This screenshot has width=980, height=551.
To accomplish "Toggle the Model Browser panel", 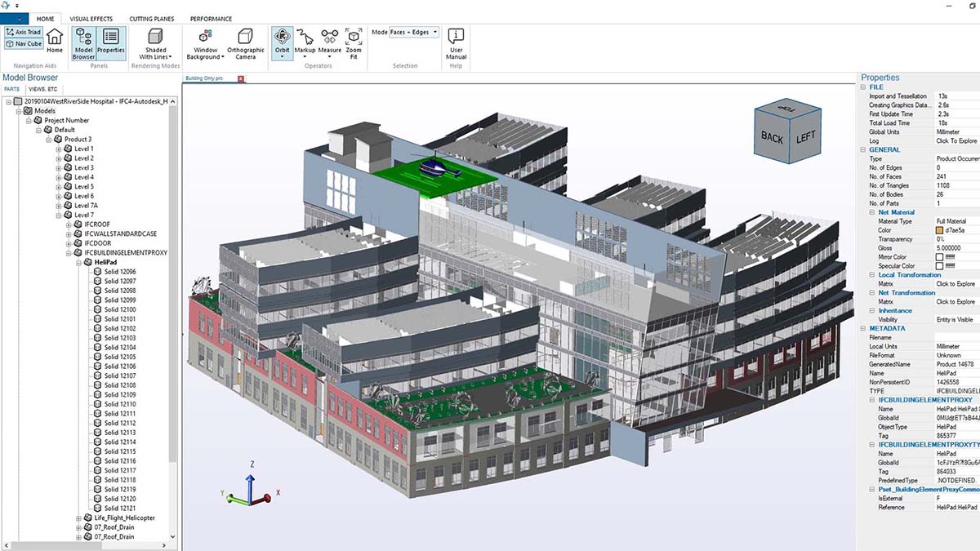I will tap(82, 41).
